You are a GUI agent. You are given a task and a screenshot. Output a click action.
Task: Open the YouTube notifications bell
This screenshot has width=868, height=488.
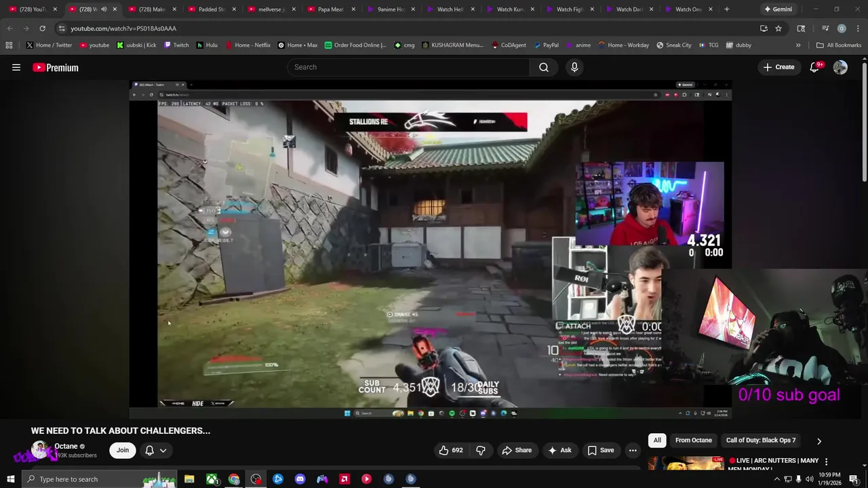point(814,67)
